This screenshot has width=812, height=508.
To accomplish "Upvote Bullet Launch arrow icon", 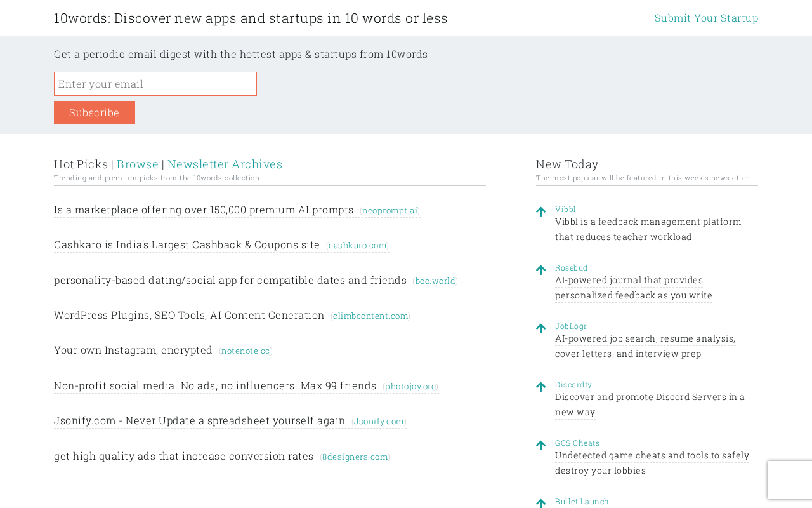I will (x=540, y=503).
